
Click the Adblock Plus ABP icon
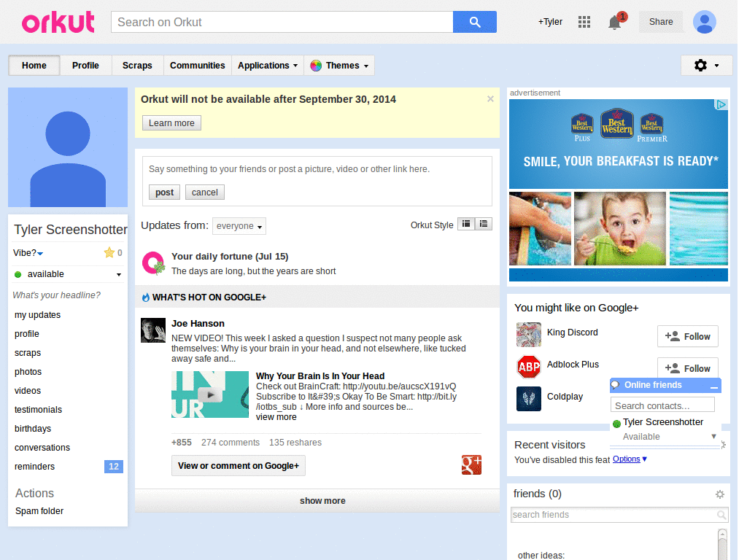[529, 367]
